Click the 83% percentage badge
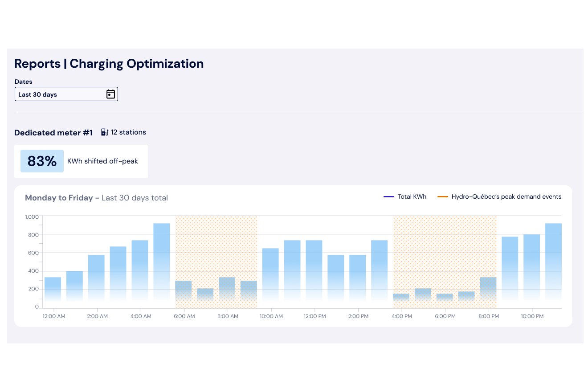Image resolution: width=588 pixels, height=392 pixels. click(x=42, y=161)
